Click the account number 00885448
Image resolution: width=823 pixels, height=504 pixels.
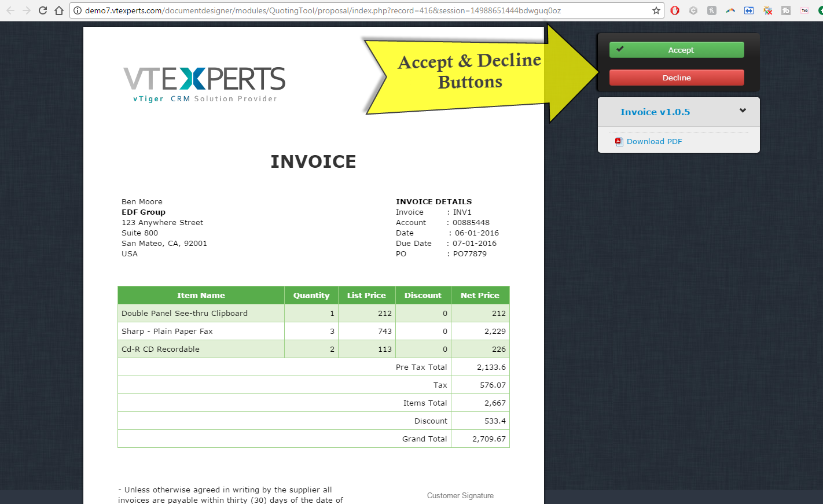tap(471, 222)
